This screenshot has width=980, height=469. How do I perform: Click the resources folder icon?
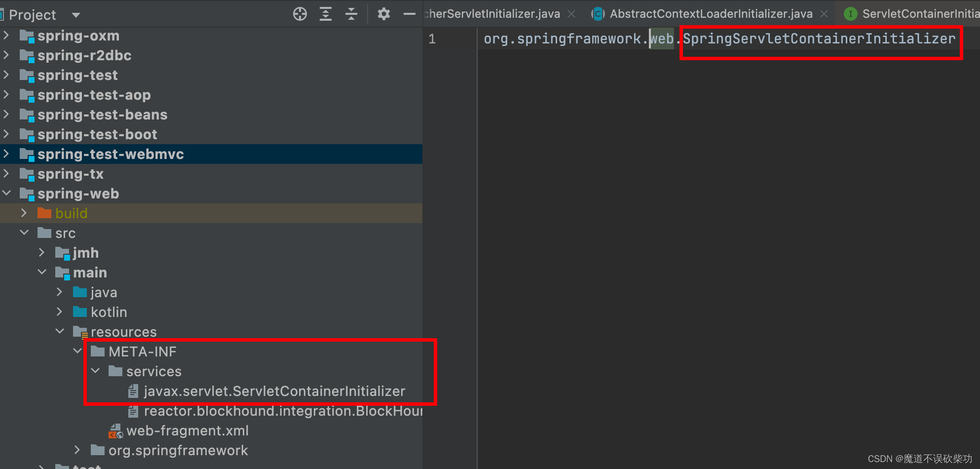pyautogui.click(x=80, y=332)
